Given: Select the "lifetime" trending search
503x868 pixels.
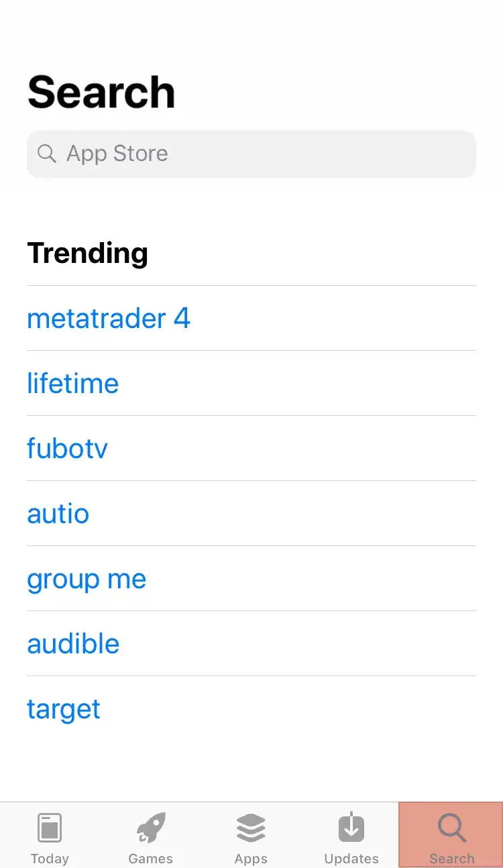Looking at the screenshot, I should [x=72, y=383].
